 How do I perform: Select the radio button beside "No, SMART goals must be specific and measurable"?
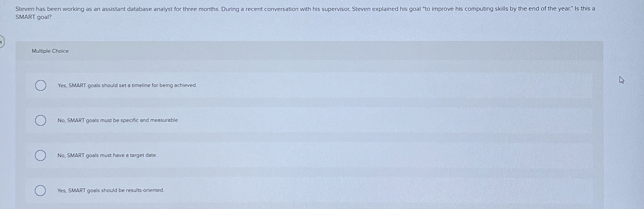40,120
